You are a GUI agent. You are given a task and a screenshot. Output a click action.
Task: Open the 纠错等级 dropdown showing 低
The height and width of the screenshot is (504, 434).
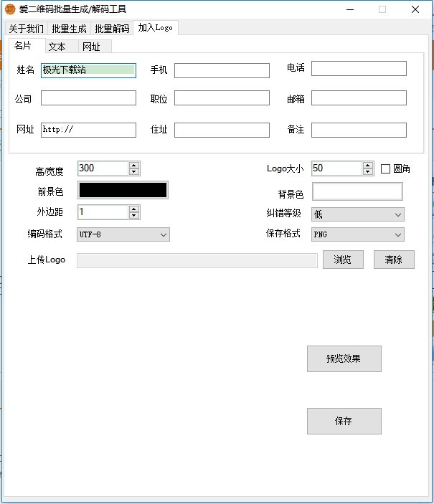pyautogui.click(x=358, y=214)
